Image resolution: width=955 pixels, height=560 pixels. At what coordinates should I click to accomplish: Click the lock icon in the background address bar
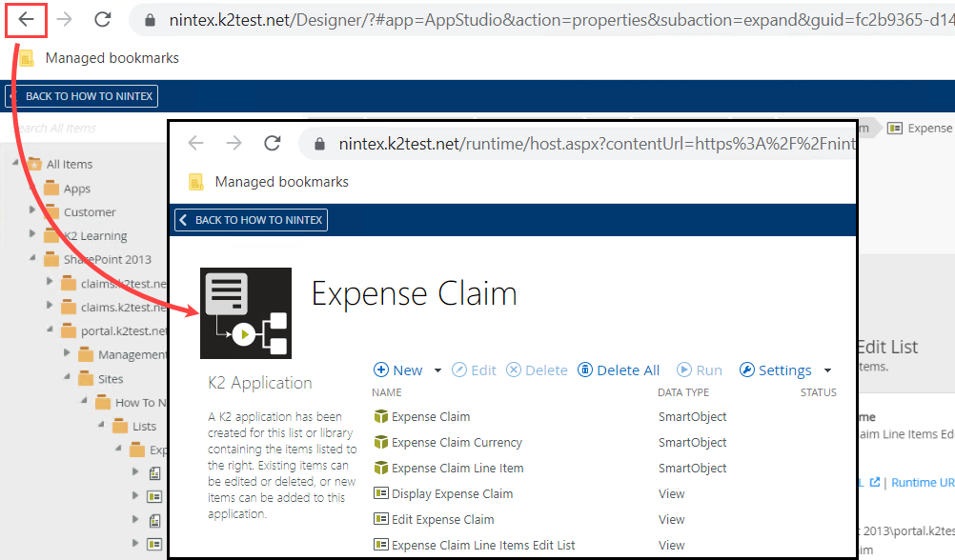(x=150, y=20)
